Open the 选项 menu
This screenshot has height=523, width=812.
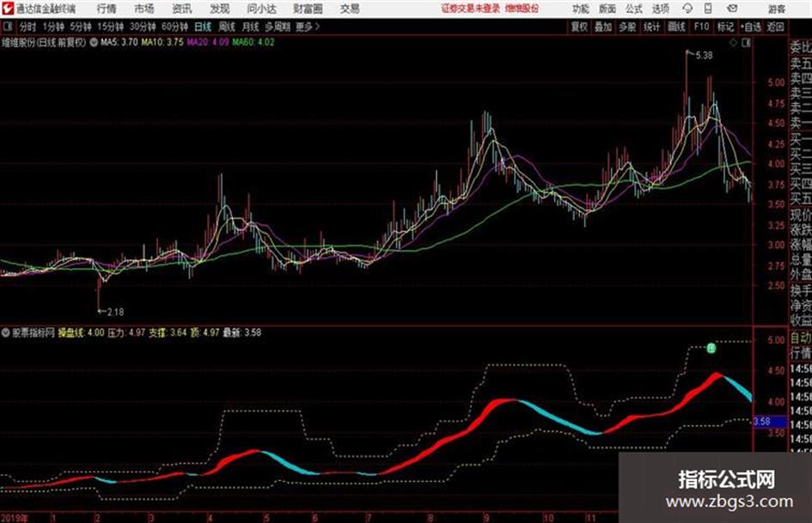point(661,9)
